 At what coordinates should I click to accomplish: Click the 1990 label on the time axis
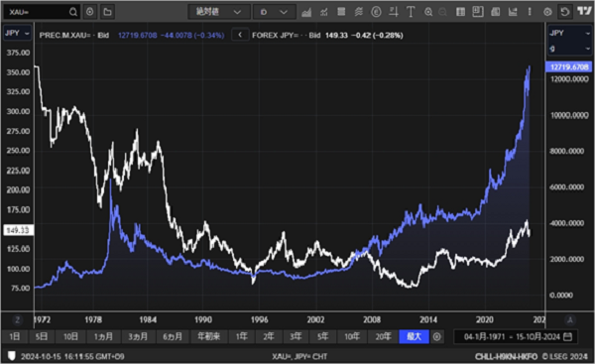(x=203, y=320)
